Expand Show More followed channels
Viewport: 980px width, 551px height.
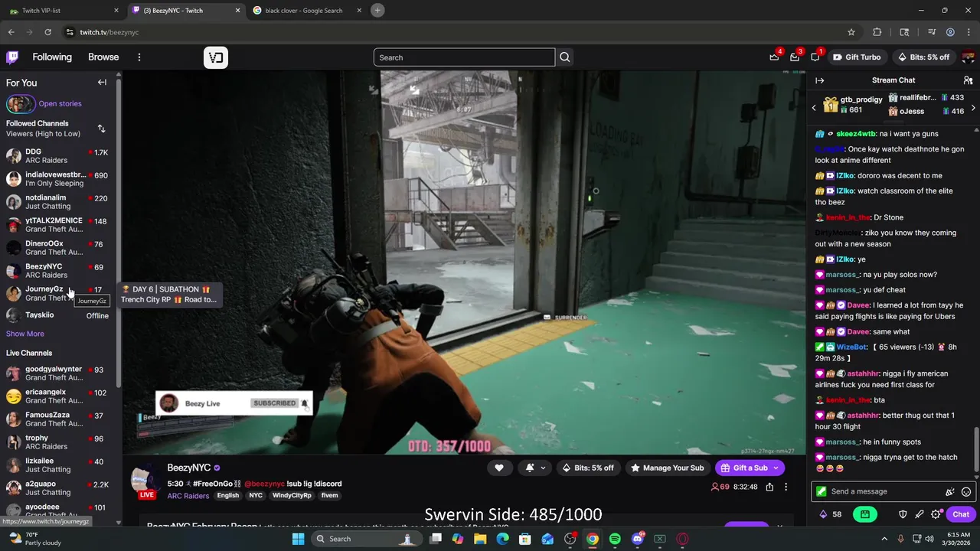point(25,334)
